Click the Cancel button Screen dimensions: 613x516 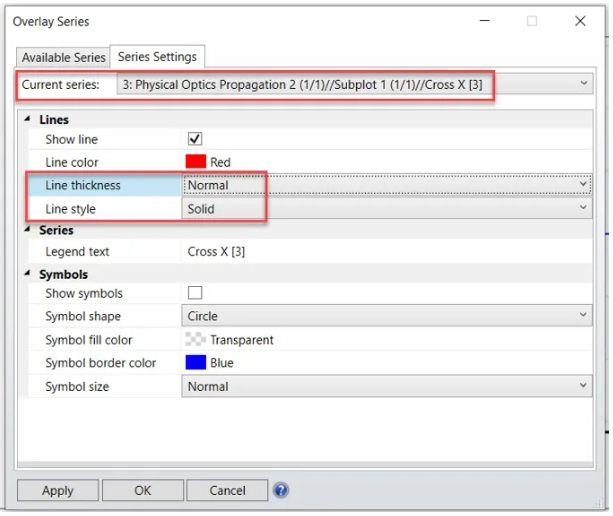228,490
